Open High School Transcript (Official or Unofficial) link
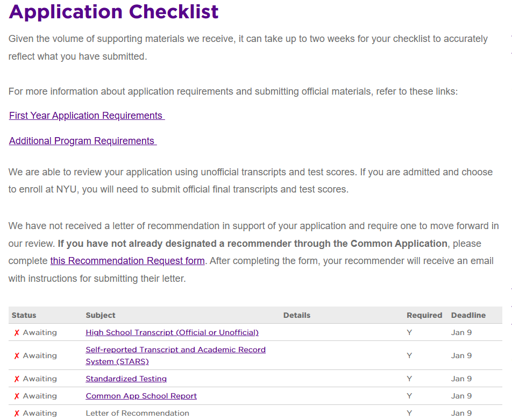512x420 pixels. 172,333
